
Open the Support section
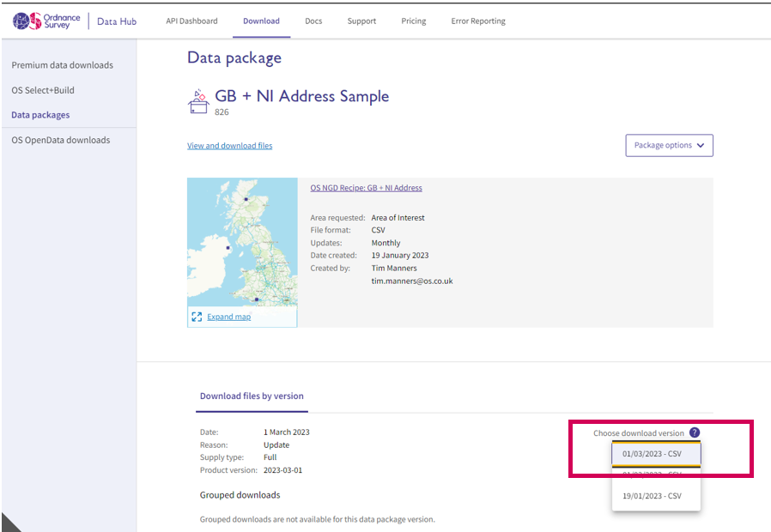[x=361, y=21]
